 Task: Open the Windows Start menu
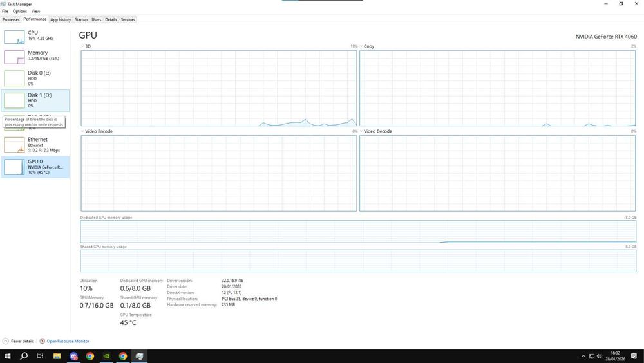[7, 356]
